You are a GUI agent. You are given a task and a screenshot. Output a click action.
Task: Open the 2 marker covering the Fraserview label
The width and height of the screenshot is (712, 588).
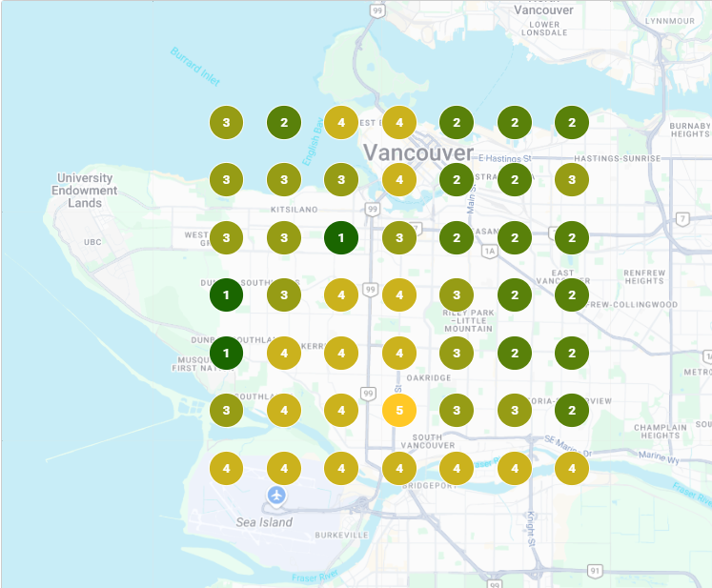click(572, 411)
